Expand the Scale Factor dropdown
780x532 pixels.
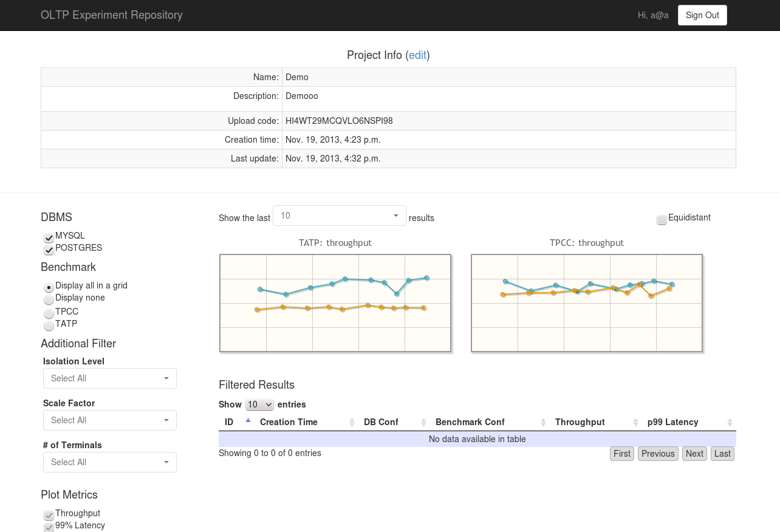point(109,420)
